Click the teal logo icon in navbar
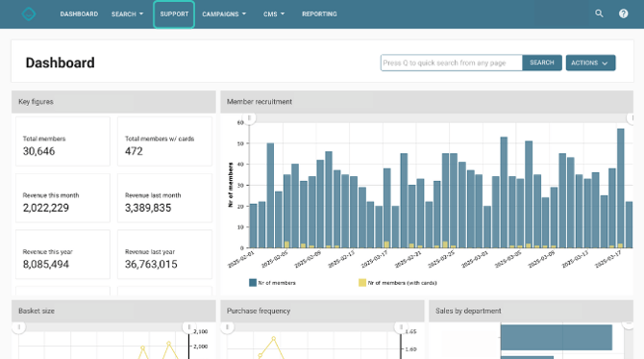The image size is (644, 359). (x=29, y=14)
